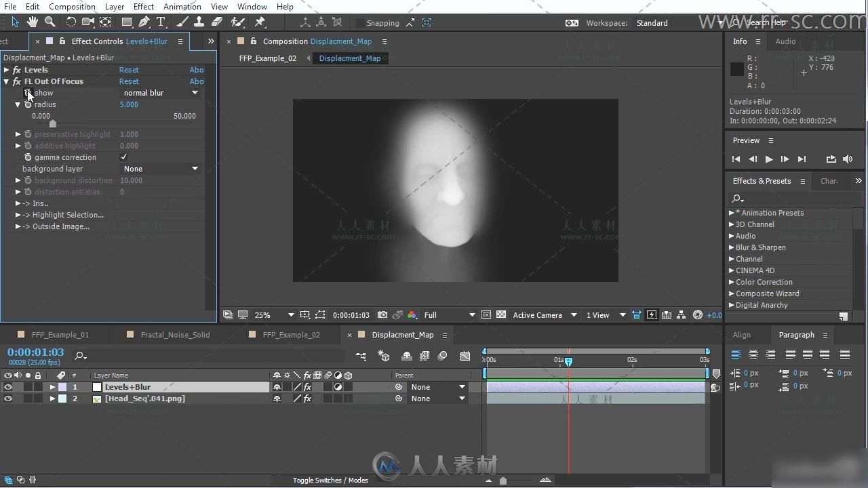Screen dimensions: 868x488
Task: Click the Fast Previews lightning icon
Action: coord(652,315)
